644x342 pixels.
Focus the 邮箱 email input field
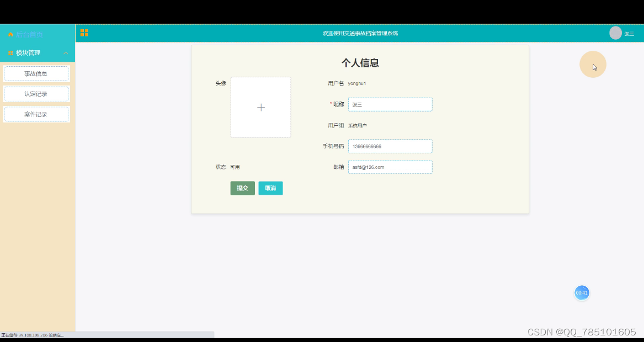pyautogui.click(x=390, y=167)
